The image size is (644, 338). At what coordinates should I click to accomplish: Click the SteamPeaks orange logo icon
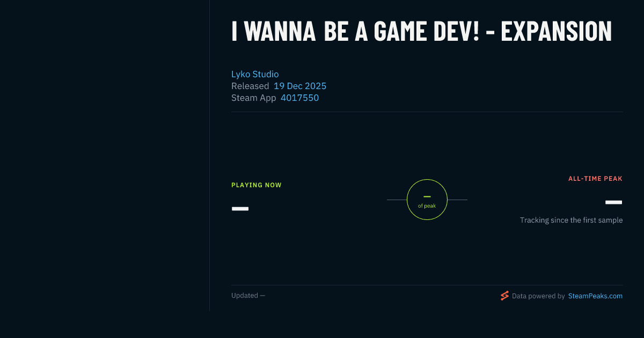tap(504, 296)
